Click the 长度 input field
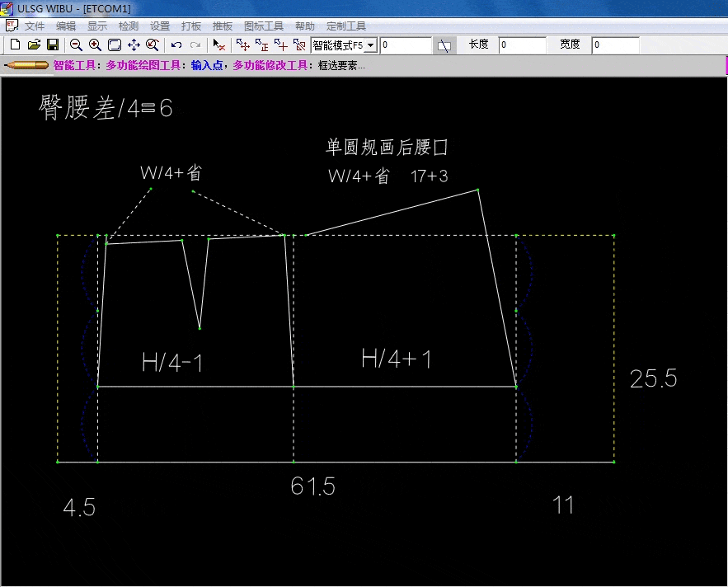This screenshot has height=587, width=728. 522,45
